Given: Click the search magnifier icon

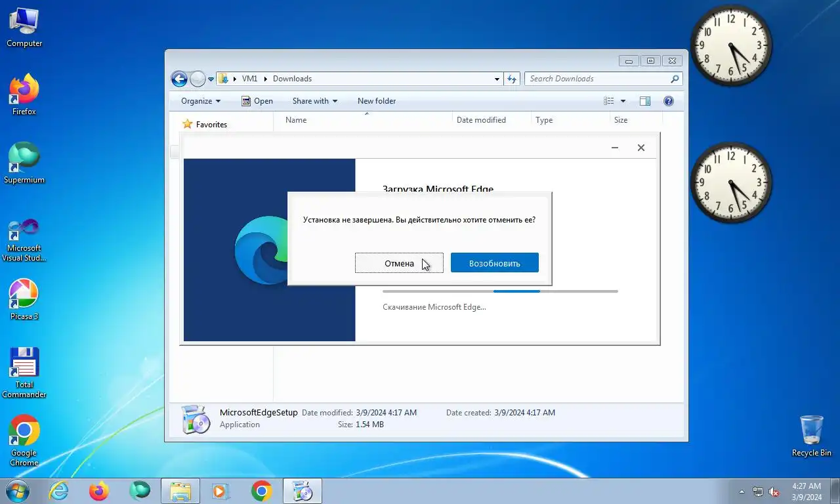Looking at the screenshot, I should pyautogui.click(x=675, y=79).
